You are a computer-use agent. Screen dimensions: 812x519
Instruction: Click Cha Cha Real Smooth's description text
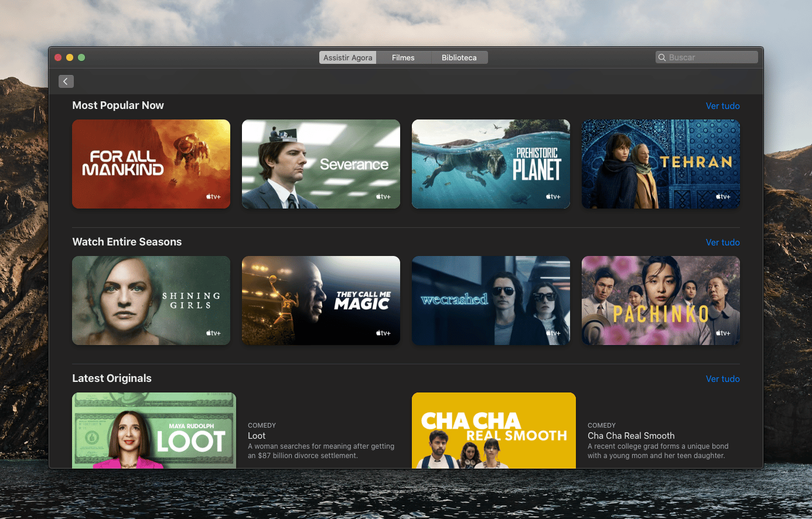click(658, 451)
